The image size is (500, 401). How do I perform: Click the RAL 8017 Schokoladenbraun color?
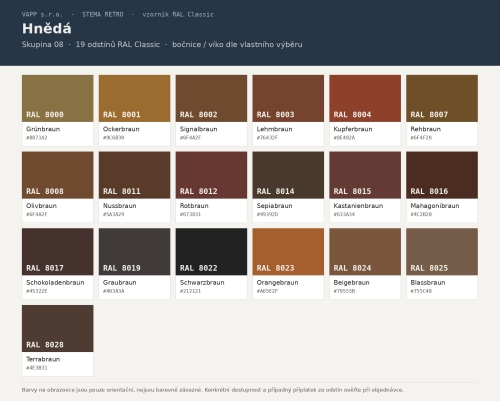[58, 264]
